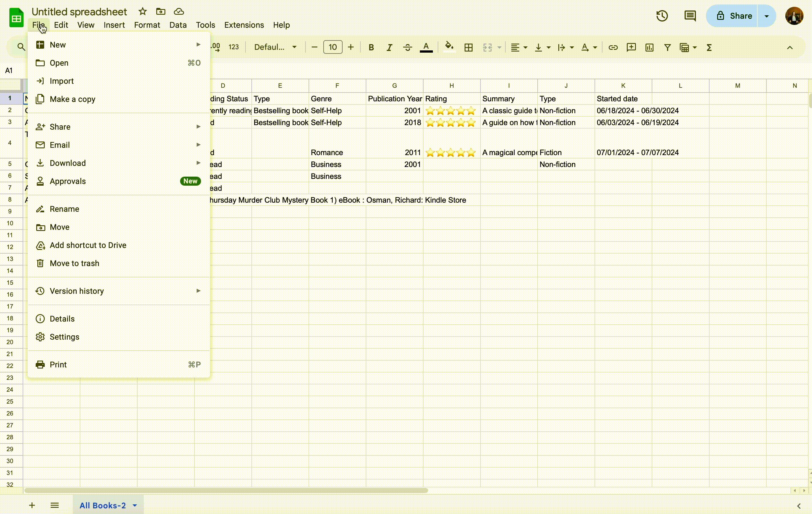
Task: Click the insert link icon
Action: 613,48
